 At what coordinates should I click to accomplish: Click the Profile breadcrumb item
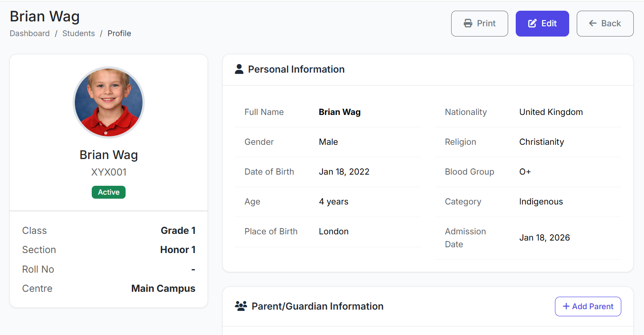[119, 33]
